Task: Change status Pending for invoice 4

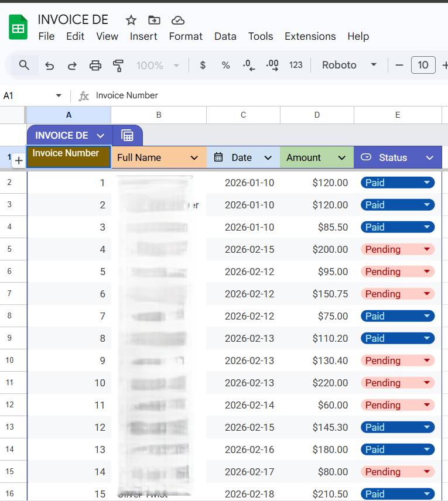Action: pyautogui.click(x=398, y=249)
